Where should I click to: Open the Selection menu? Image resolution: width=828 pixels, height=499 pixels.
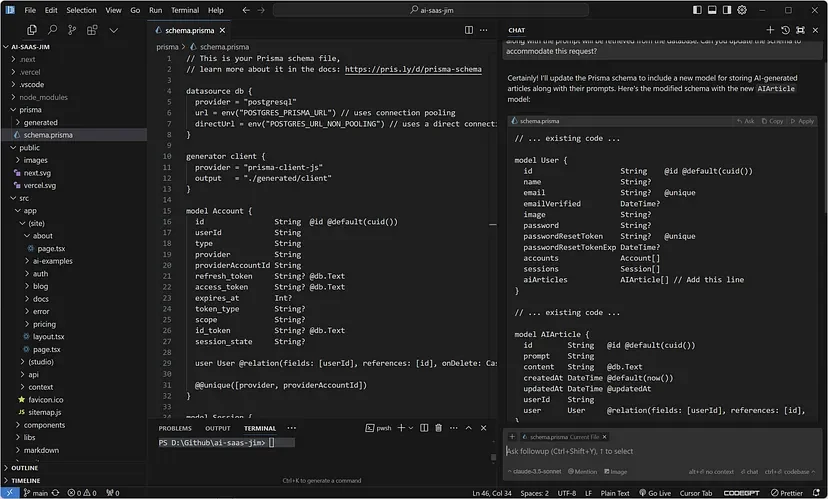81,10
